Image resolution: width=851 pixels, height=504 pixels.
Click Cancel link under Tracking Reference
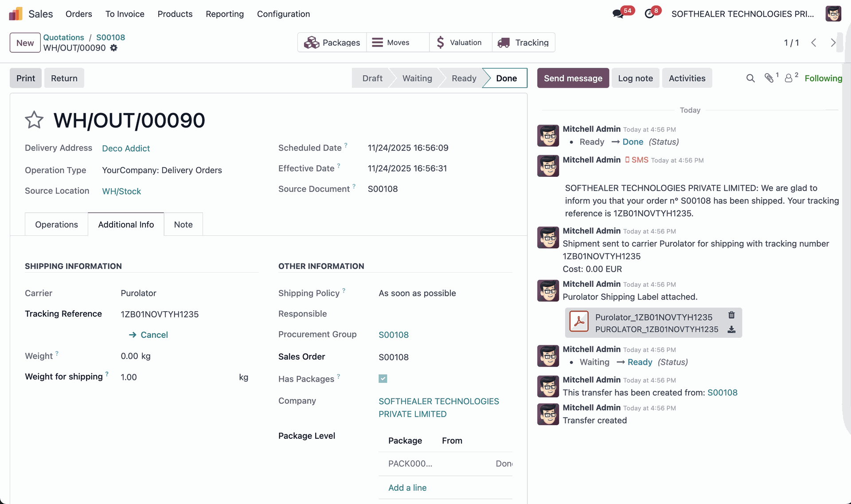(x=154, y=335)
